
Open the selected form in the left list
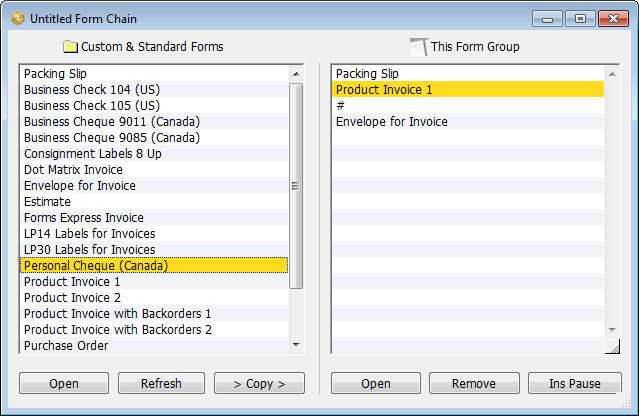coord(64,383)
